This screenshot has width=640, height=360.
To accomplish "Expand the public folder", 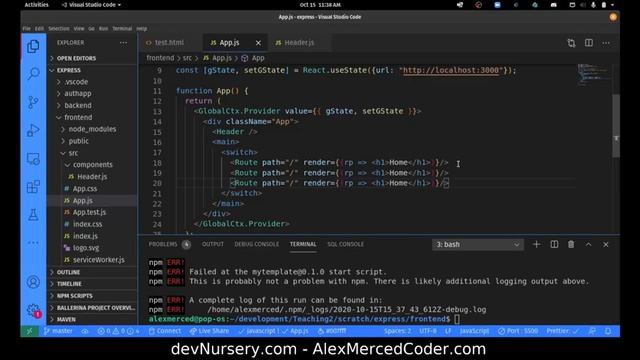I will coord(92,141).
